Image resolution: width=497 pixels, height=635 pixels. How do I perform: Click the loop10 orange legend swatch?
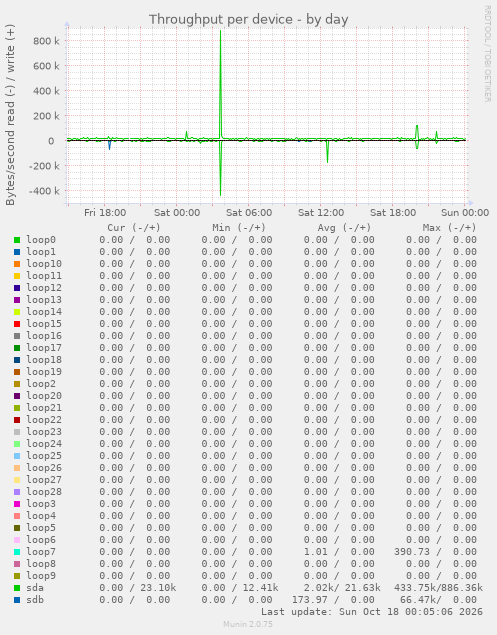click(x=17, y=264)
